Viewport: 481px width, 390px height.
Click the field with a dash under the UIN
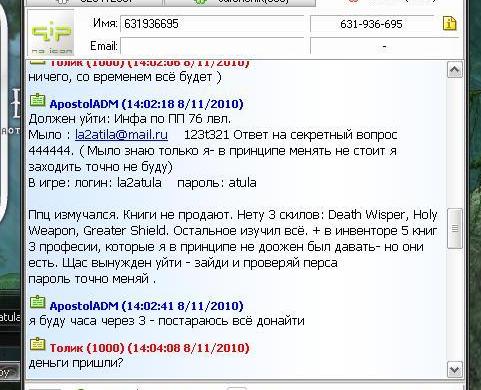[384, 46]
